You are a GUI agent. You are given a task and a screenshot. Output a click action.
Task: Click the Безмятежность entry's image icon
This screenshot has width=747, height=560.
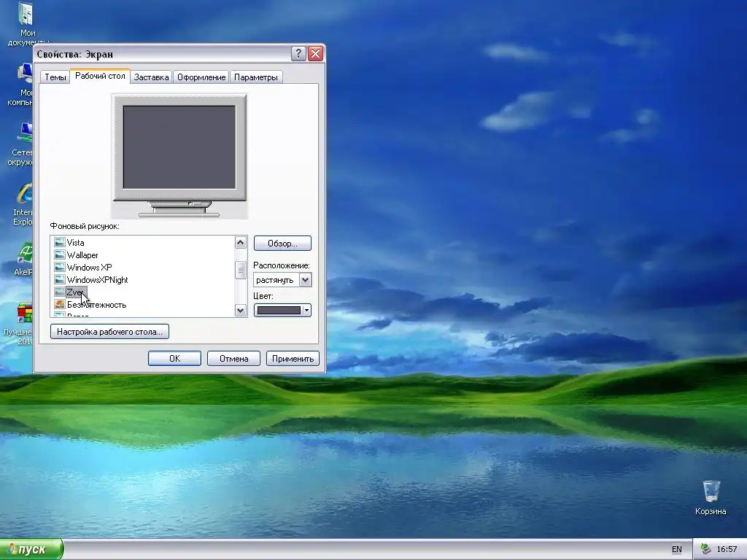(60, 304)
